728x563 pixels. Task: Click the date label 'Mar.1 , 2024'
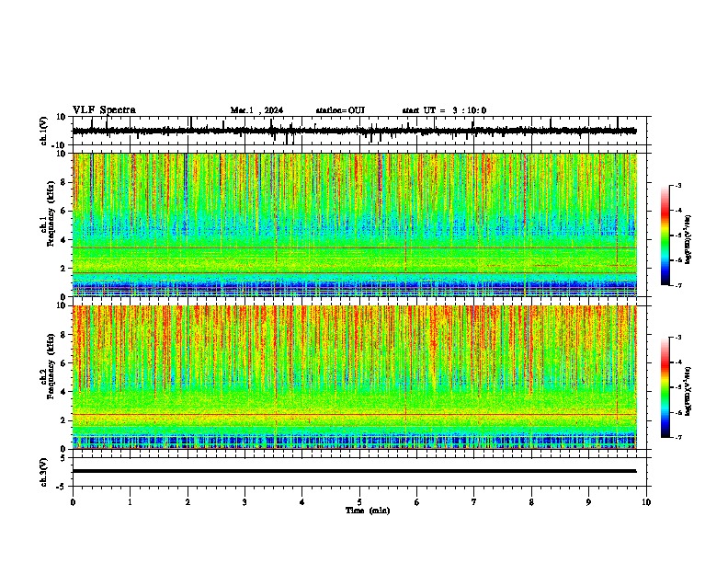(256, 110)
